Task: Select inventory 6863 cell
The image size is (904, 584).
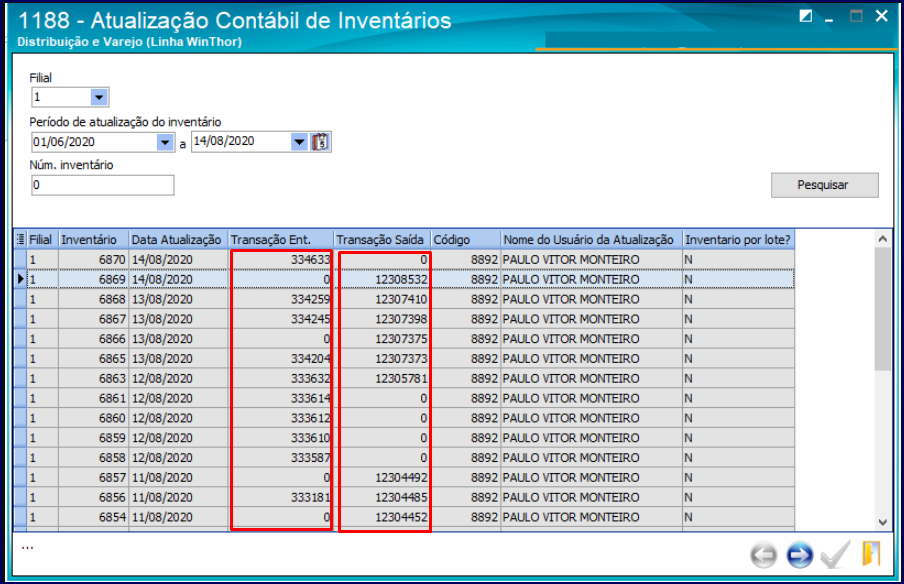Action: coord(93,379)
